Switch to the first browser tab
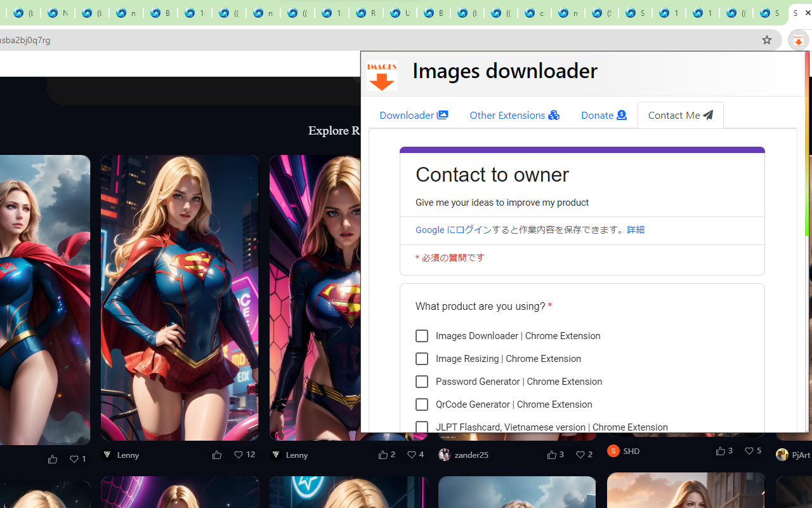Image resolution: width=812 pixels, height=508 pixels. (x=23, y=13)
